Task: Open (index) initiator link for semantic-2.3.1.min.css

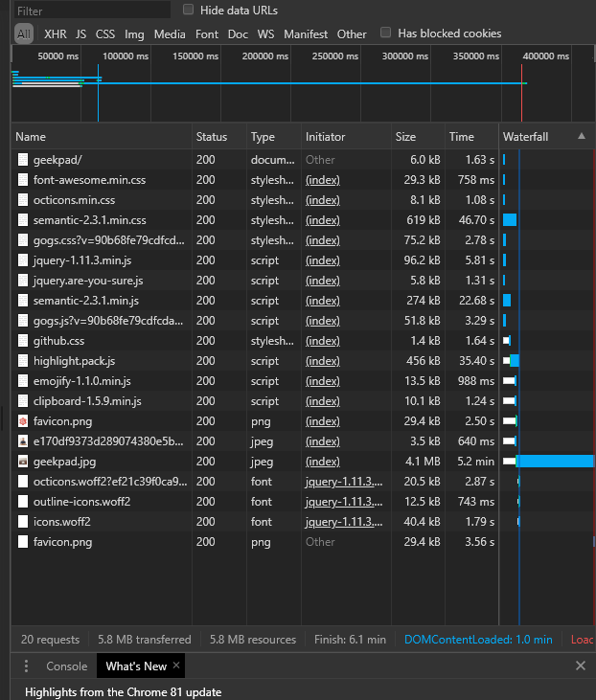Action: tap(322, 220)
